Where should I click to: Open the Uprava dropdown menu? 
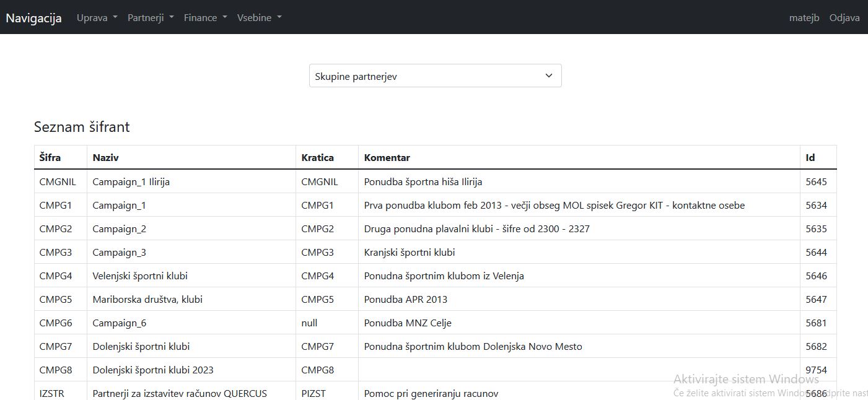97,18
